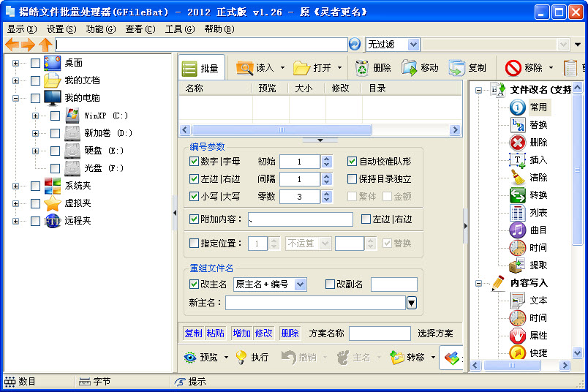Click the 转移 (transfer) folder button

pos(407,358)
